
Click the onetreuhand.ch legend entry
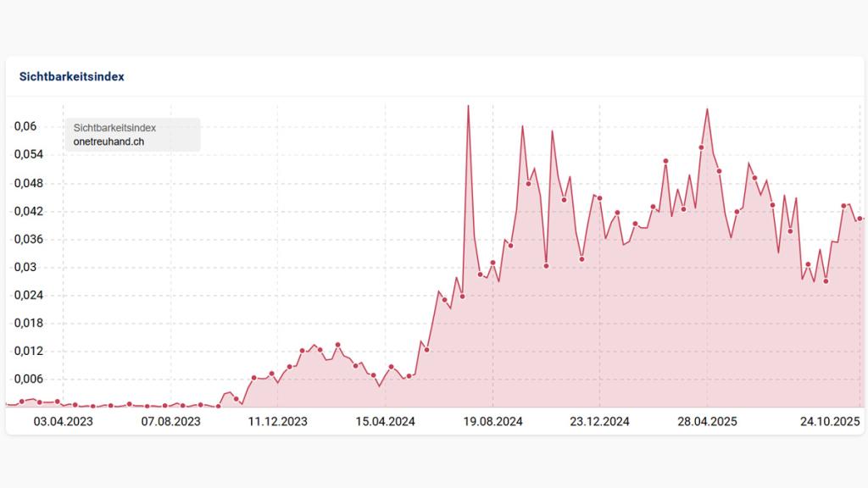108,141
